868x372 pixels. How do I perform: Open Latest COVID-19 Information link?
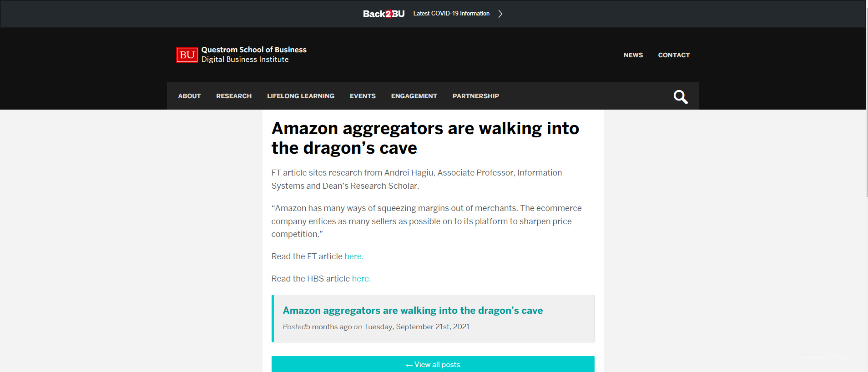coord(451,14)
